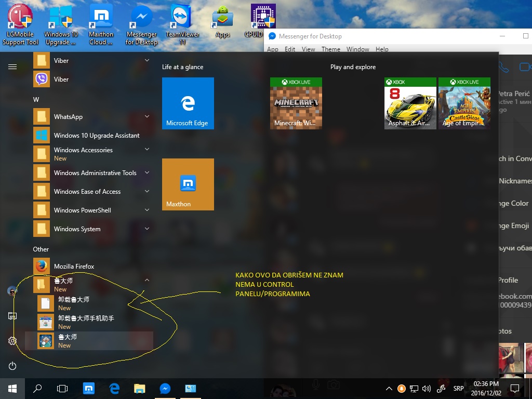Show hidden tray icons chevron
This screenshot has width=532, height=399.
tap(389, 389)
